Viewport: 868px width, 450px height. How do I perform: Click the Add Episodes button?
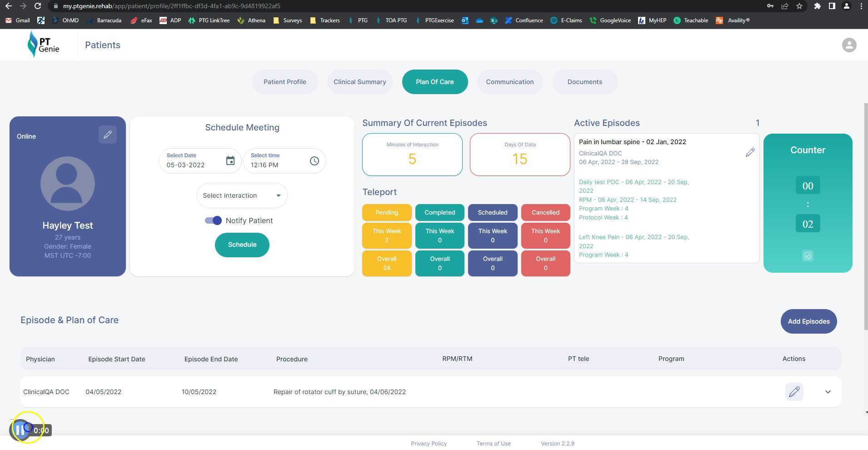click(x=808, y=321)
